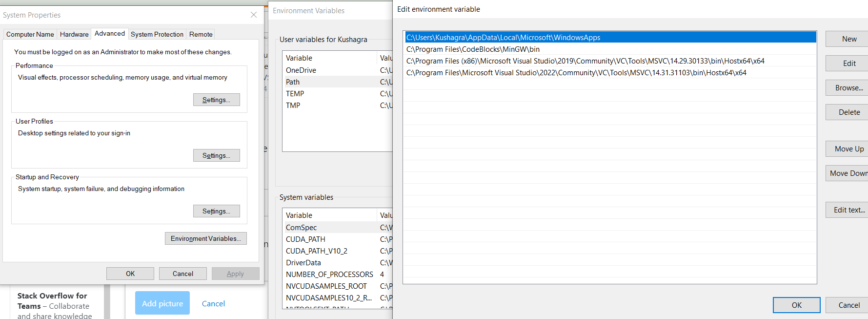
Task: Click the disabled Apply button in System Properties
Action: (236, 274)
